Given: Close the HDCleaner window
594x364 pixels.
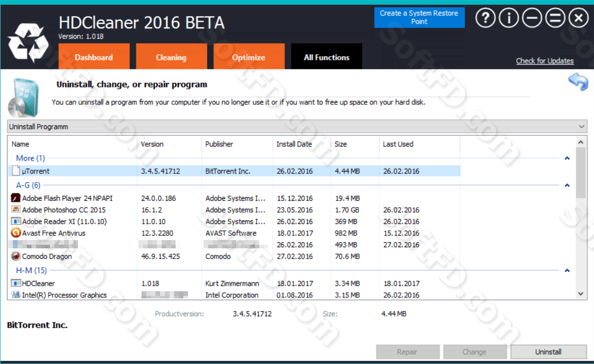Looking at the screenshot, I should point(579,18).
